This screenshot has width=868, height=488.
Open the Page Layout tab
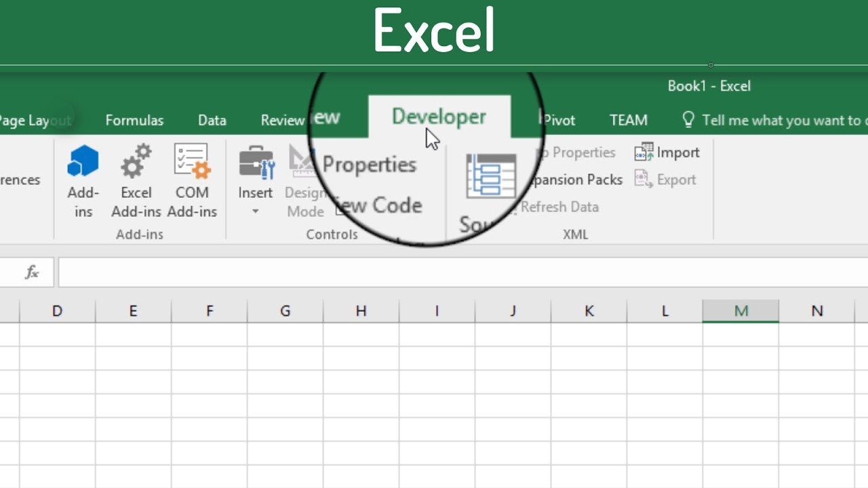[x=34, y=120]
